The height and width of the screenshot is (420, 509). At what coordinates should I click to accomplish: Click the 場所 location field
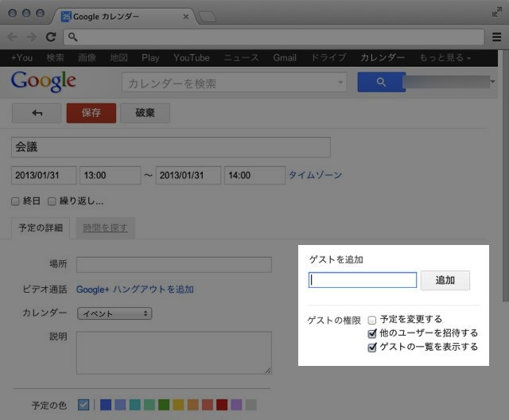point(174,265)
